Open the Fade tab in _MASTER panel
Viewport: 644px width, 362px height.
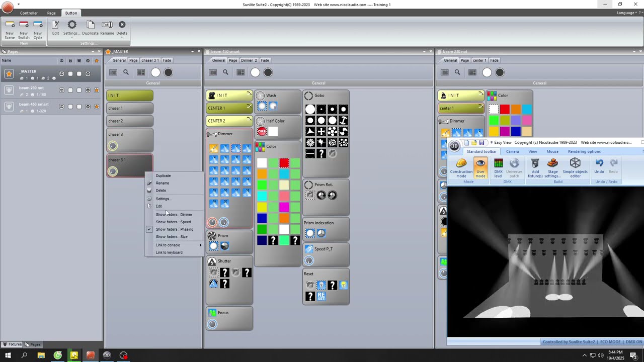point(167,60)
